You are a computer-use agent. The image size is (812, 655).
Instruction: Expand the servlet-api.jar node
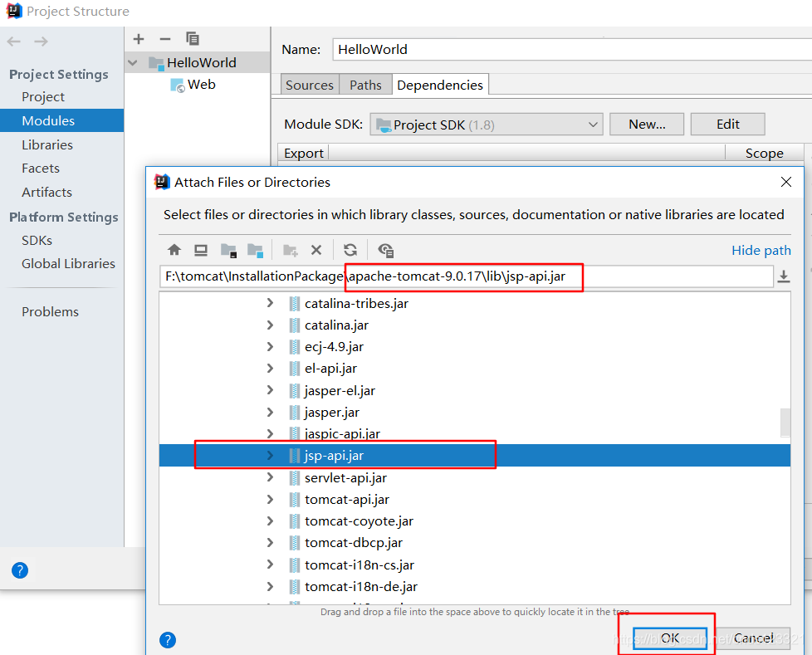point(270,477)
